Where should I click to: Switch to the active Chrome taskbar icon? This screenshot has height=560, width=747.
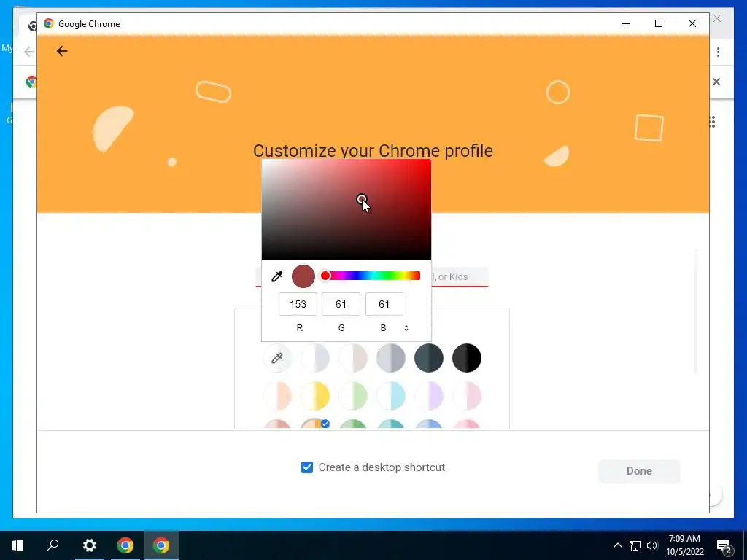[161, 545]
